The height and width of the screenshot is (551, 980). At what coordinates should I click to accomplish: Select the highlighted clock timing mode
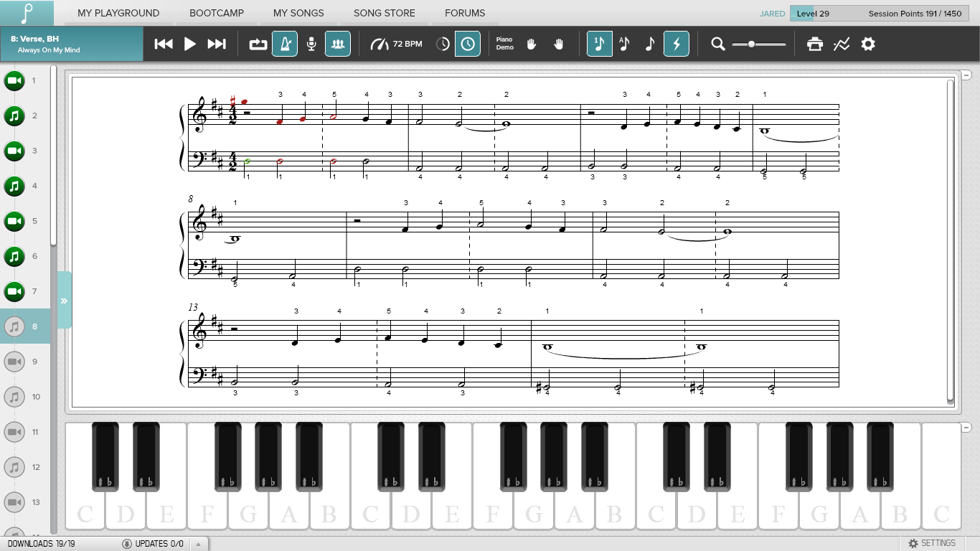coord(468,44)
